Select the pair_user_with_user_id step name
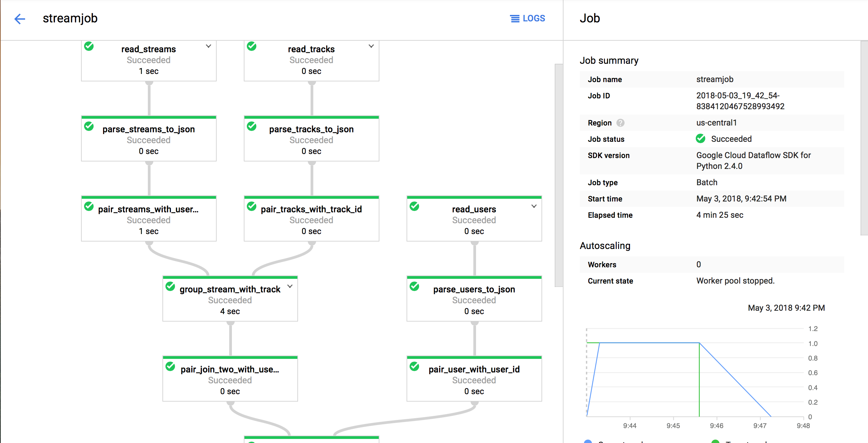The width and height of the screenshot is (868, 443). 474,369
